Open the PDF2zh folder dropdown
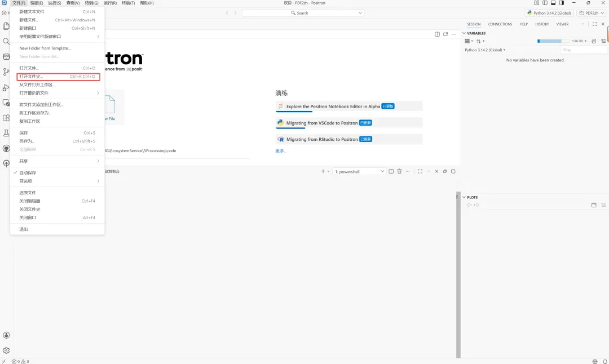This screenshot has width=609, height=364. 592,13
